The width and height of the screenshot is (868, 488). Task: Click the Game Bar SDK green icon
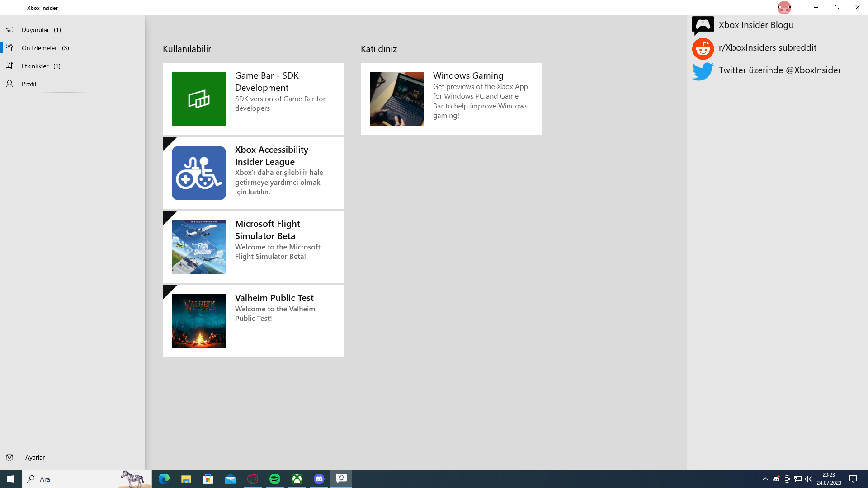[199, 99]
